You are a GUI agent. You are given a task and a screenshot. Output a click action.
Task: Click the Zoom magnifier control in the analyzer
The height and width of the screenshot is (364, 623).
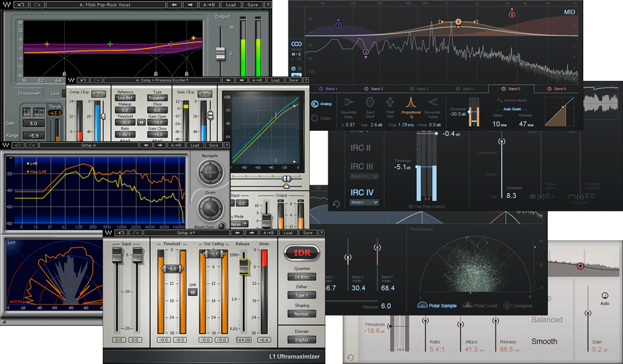coord(210,208)
